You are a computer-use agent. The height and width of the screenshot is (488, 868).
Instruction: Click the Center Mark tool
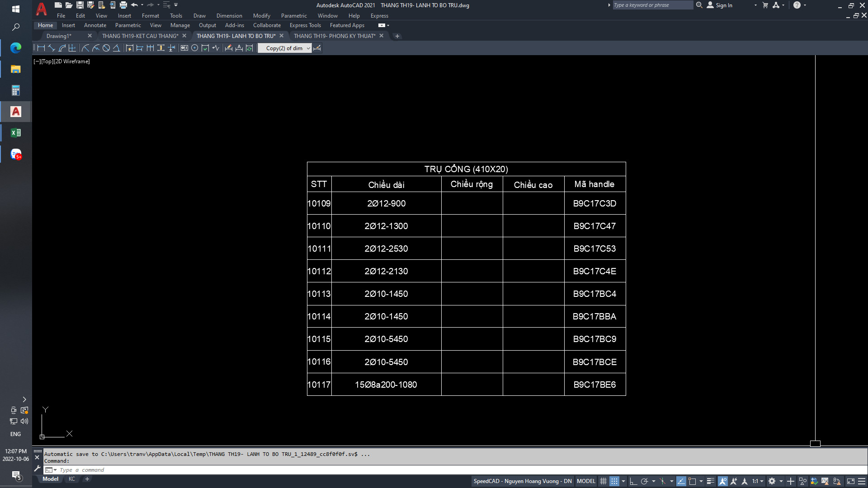pyautogui.click(x=195, y=48)
